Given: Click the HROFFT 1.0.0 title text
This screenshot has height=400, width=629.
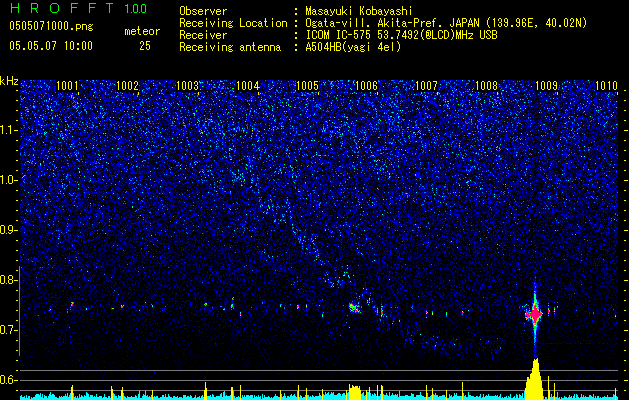Looking at the screenshot, I should [x=78, y=8].
